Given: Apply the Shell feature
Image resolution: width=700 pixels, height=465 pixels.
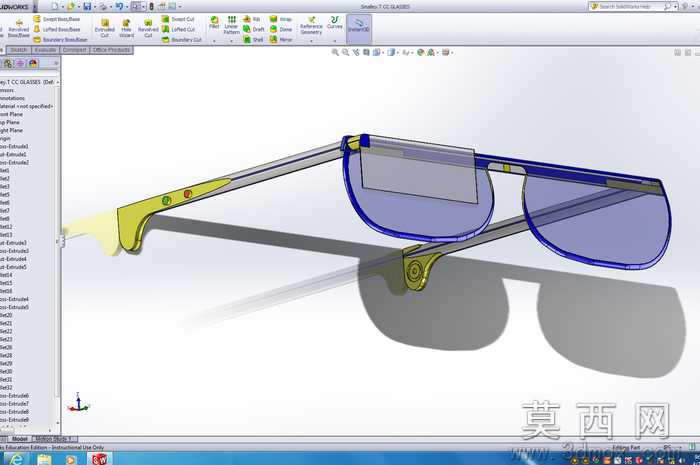Looking at the screenshot, I should 253,40.
